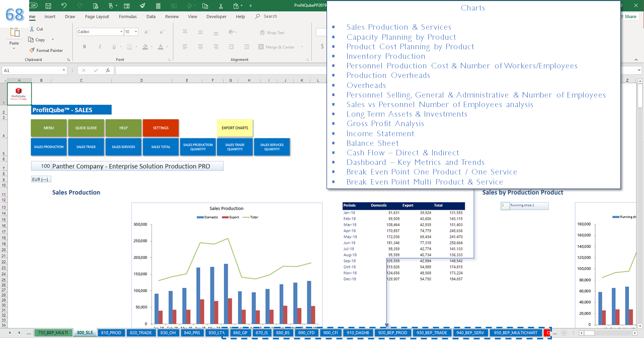The image size is (644, 362).
Task: Click the Share button
Action: click(629, 17)
